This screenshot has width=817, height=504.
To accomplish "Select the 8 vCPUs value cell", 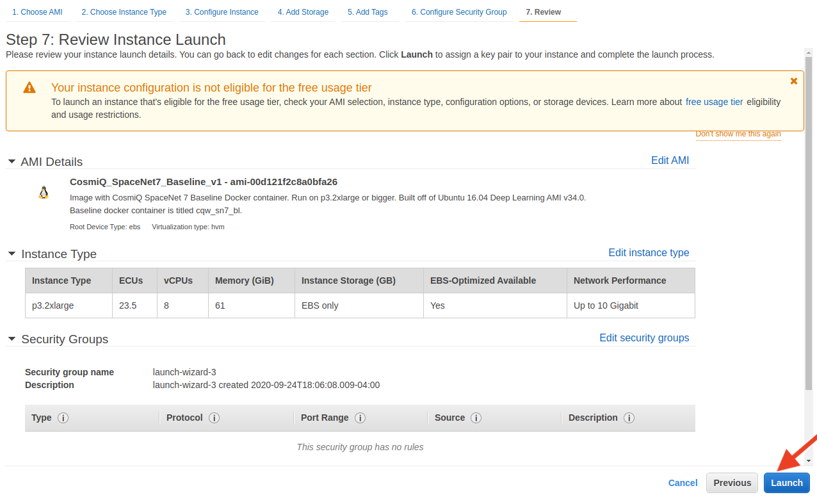I will [183, 305].
